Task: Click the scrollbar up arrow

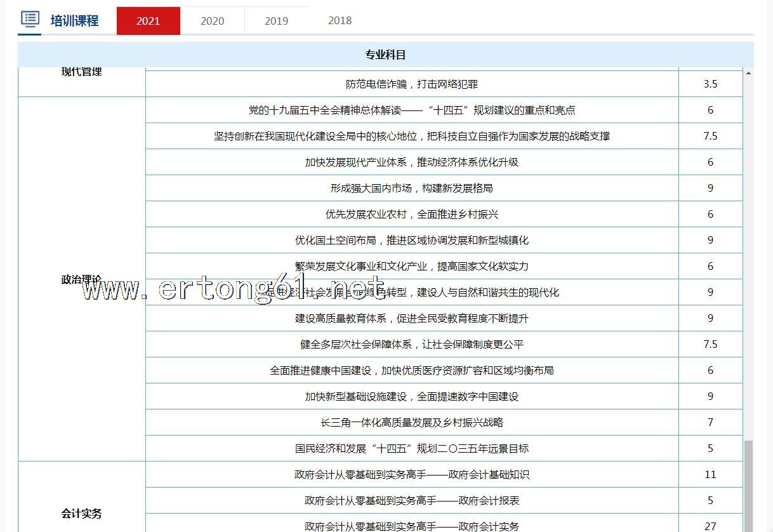Action: pyautogui.click(x=748, y=73)
